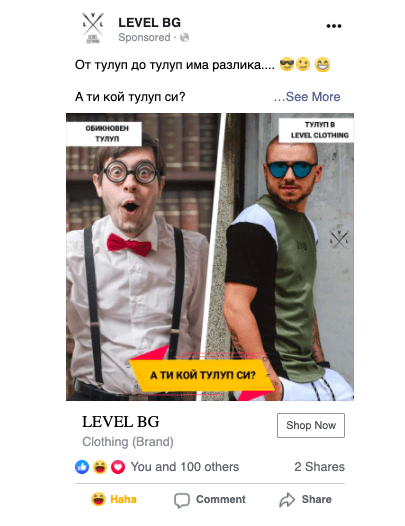Image resolution: width=405 pixels, height=526 pixels.
Task: Click the blue Like reaction icon
Action: pos(82,467)
